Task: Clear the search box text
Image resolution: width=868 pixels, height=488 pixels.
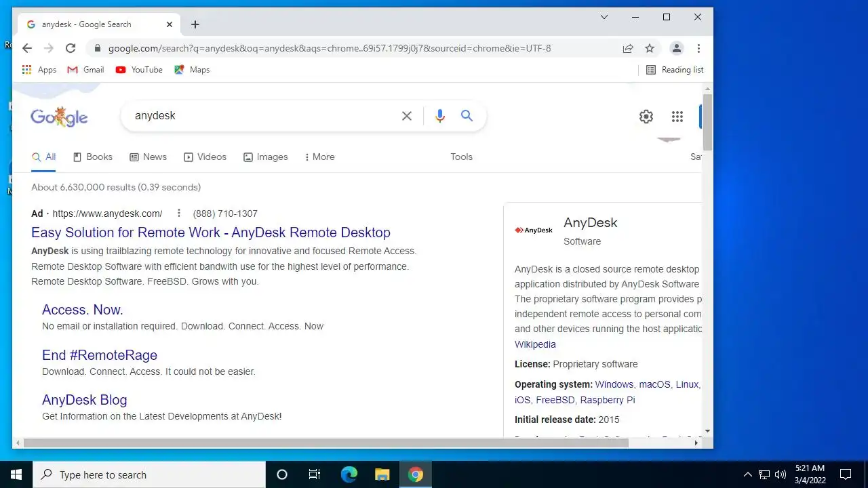Action: pos(407,116)
